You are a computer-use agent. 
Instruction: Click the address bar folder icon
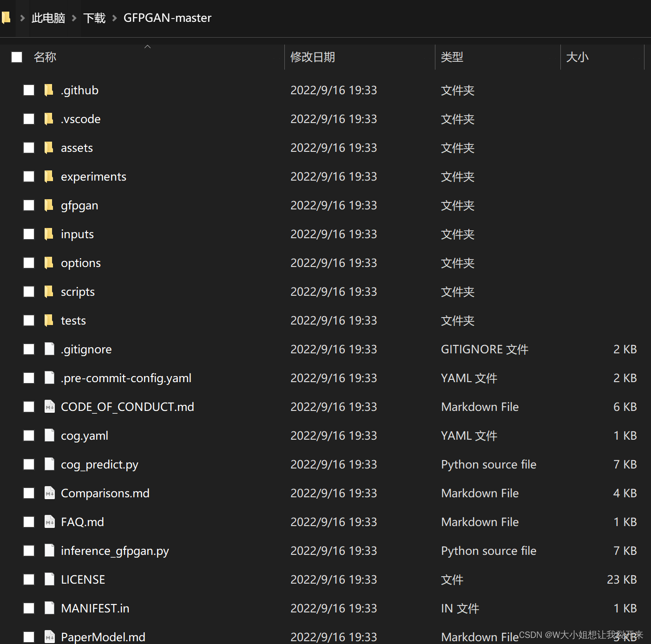click(6, 18)
